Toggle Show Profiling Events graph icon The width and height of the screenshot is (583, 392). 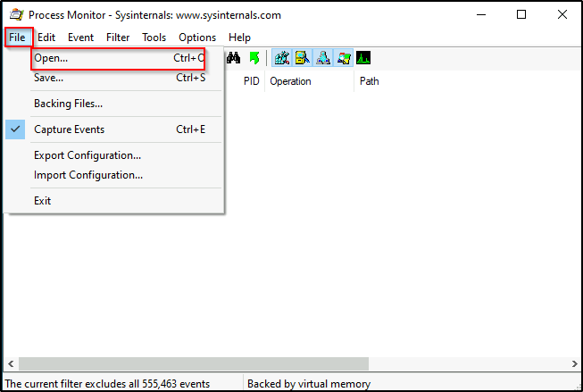364,58
